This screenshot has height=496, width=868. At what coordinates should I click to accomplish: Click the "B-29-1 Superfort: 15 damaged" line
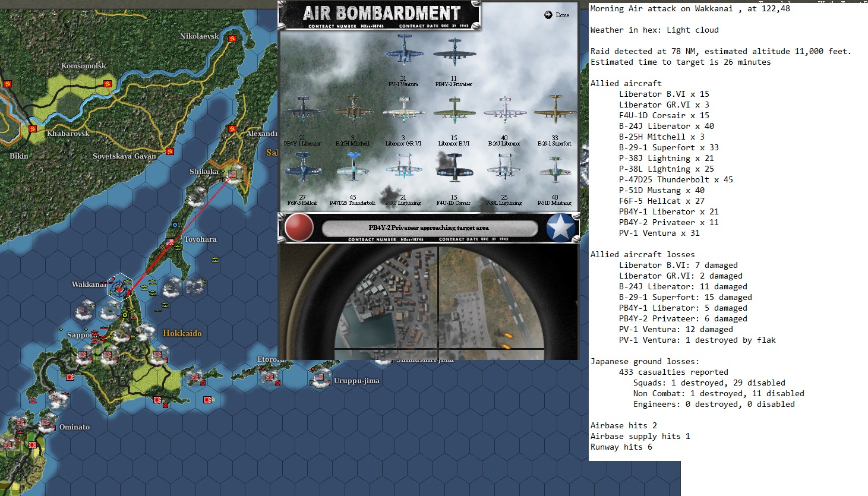[686, 298]
